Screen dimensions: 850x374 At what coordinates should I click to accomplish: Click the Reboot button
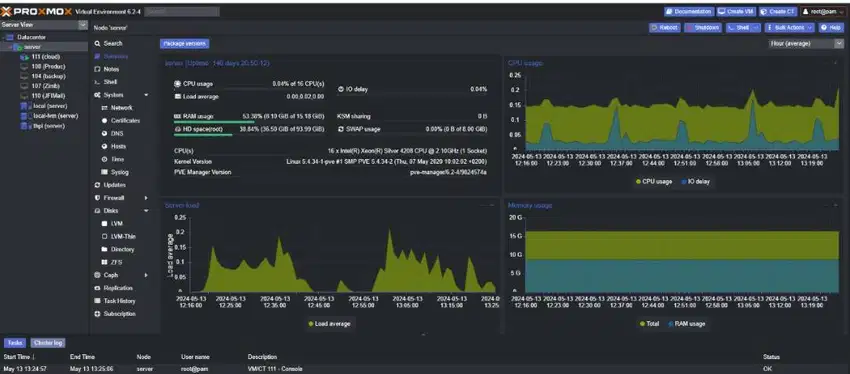click(x=665, y=28)
